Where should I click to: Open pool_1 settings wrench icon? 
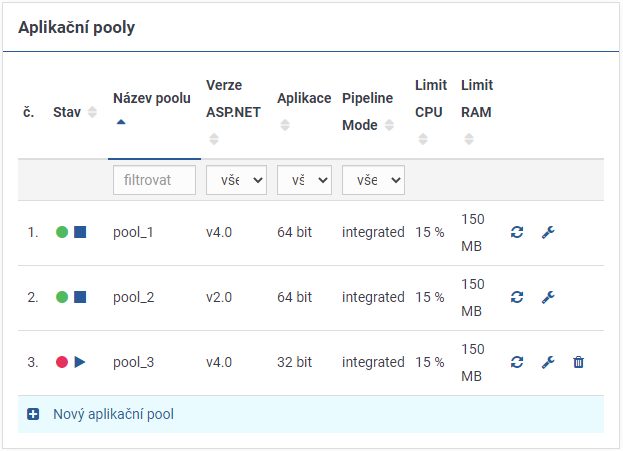(x=547, y=232)
